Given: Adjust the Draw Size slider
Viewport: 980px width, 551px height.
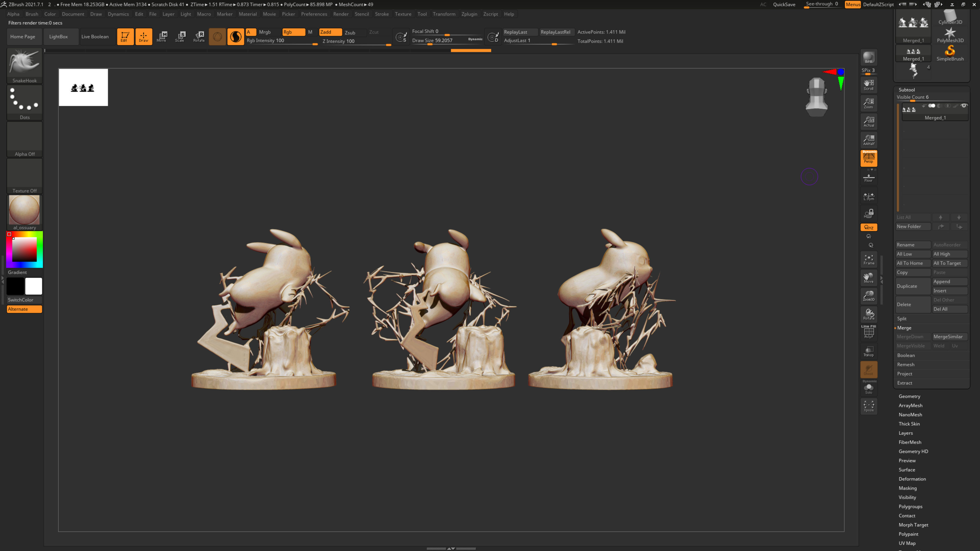Looking at the screenshot, I should (447, 41).
